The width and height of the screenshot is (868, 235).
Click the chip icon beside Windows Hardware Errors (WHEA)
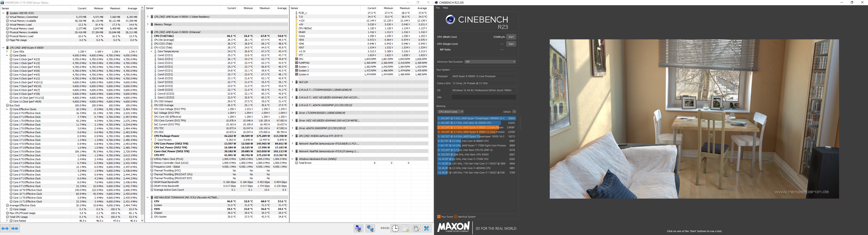pyautogui.click(x=297, y=159)
